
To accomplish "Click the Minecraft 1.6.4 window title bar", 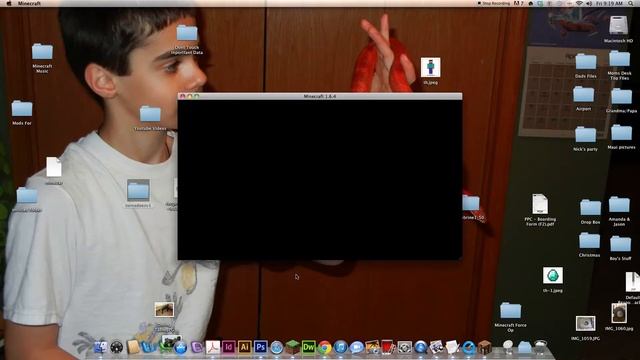I will [320, 96].
